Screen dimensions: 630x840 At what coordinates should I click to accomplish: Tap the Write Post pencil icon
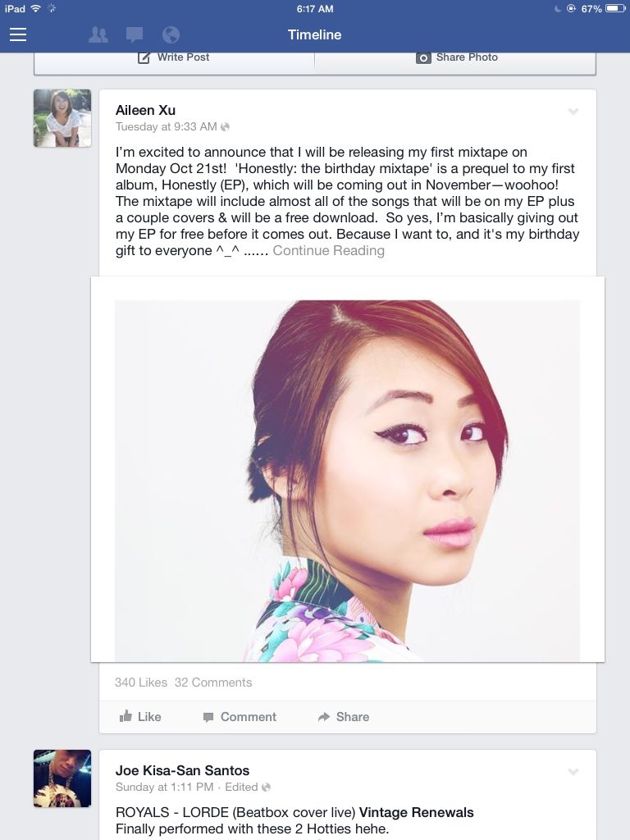coord(144,57)
